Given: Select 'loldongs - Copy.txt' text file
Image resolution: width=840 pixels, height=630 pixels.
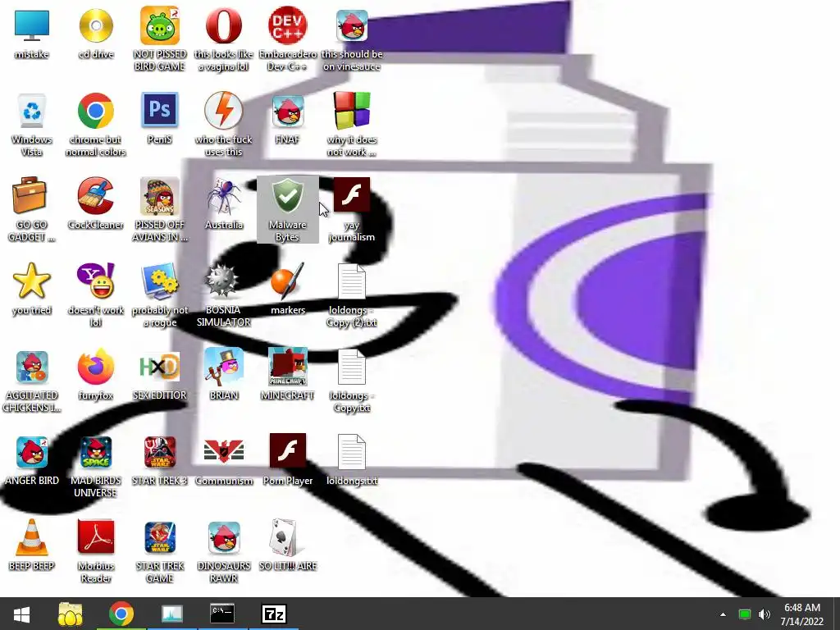Looking at the screenshot, I should click(352, 367).
